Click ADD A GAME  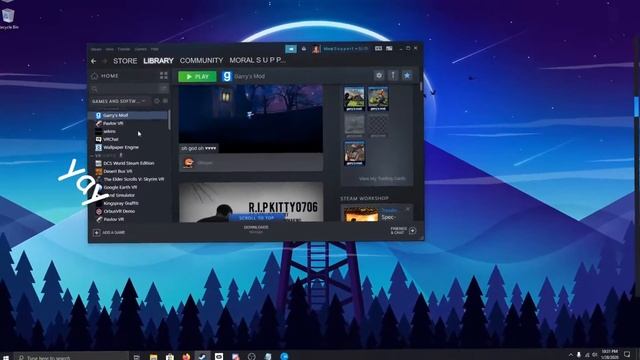point(109,232)
